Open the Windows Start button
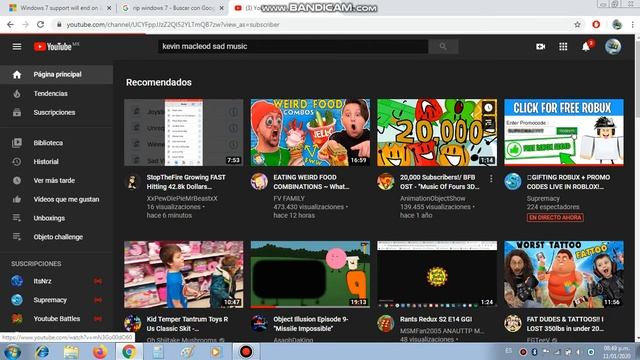 coord(12,351)
